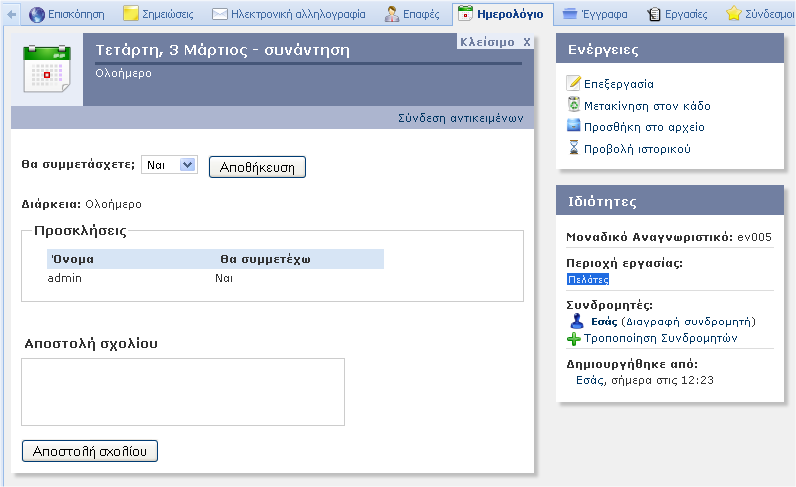Screen dimensions: 796x487
Task: Go to the Ηλεκτρονική αλληλογραφία tab
Action: [289, 14]
